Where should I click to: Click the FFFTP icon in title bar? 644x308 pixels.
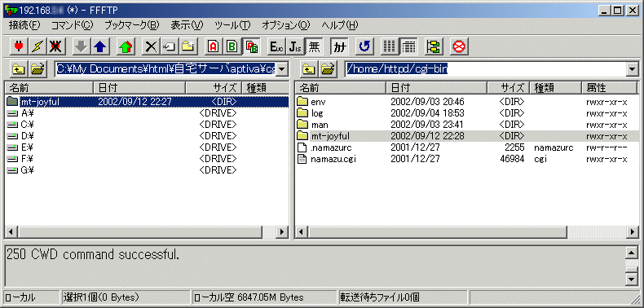click(11, 11)
